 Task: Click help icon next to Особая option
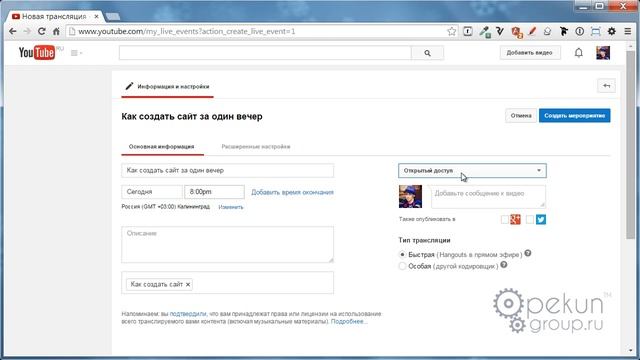(x=504, y=265)
